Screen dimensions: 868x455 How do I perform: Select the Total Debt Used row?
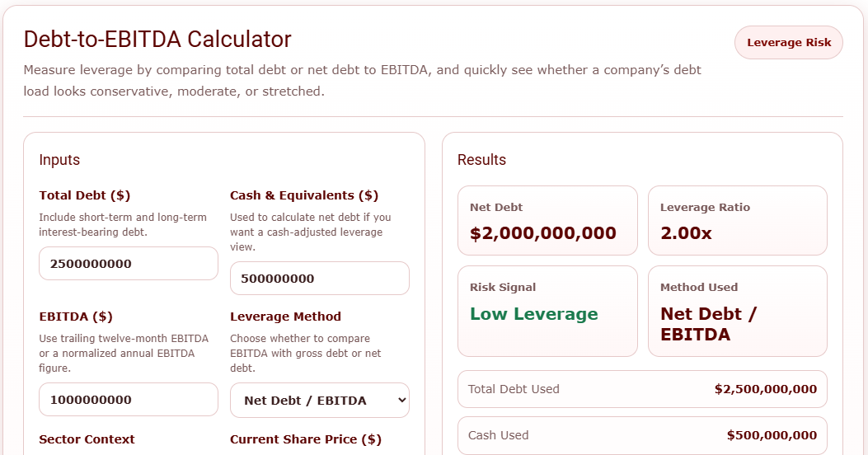[642, 389]
